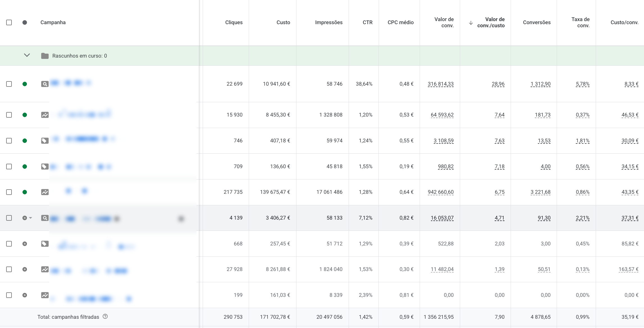Mark the checkbox for the 217 735 clicks campaign
Screen dimensions: 644x328
click(x=9, y=192)
